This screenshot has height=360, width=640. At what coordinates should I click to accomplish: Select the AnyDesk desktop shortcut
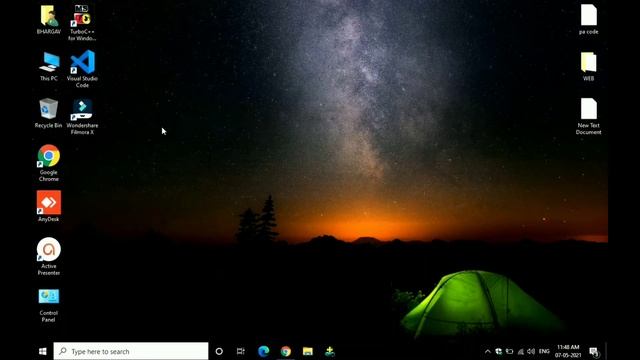click(49, 206)
